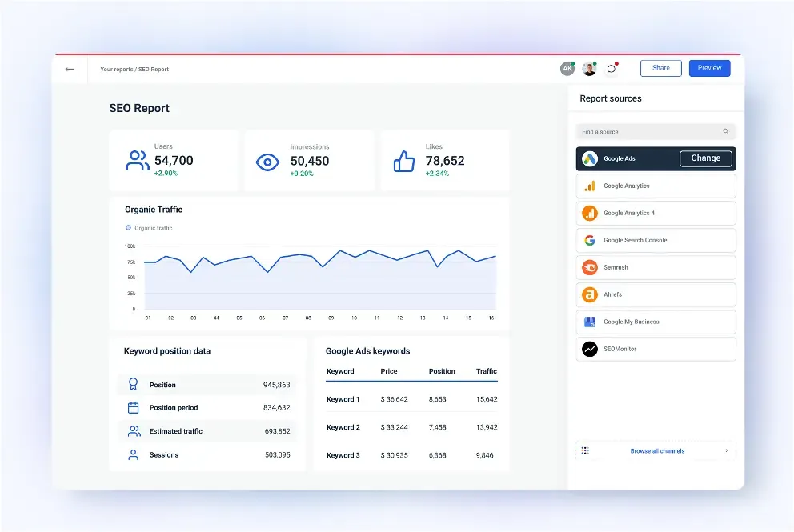This screenshot has width=794, height=532.
Task: Click the Google Analytics logo icon
Action: pos(589,186)
